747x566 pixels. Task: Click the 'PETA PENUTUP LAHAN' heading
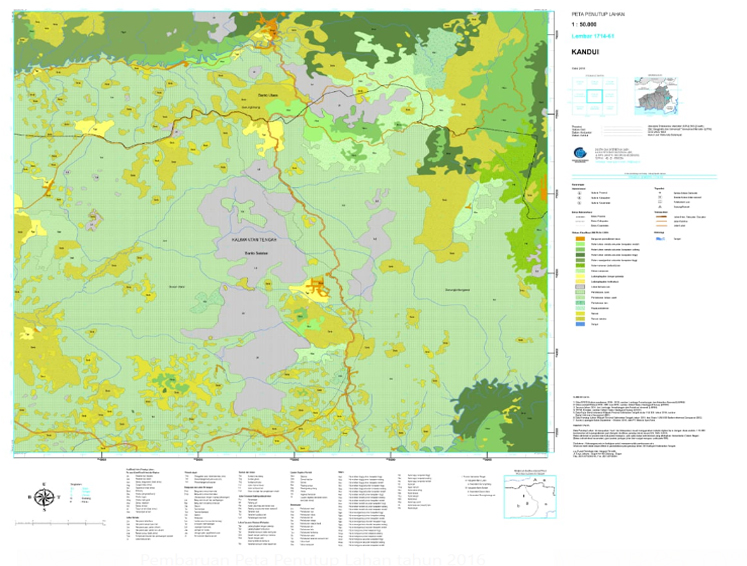pyautogui.click(x=597, y=15)
